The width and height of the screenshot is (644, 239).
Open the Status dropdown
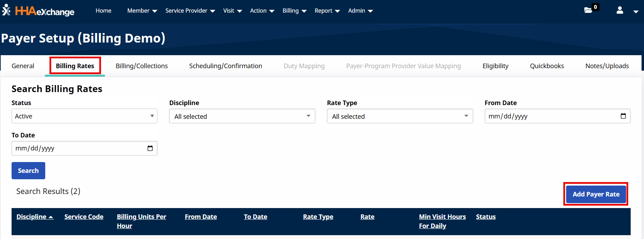[84, 116]
